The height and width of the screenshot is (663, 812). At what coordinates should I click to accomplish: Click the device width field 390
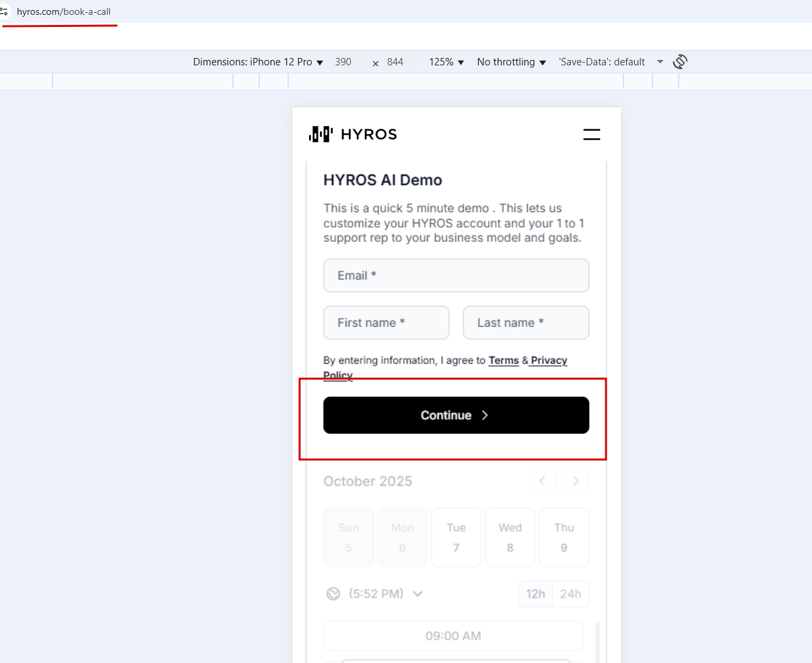click(343, 62)
